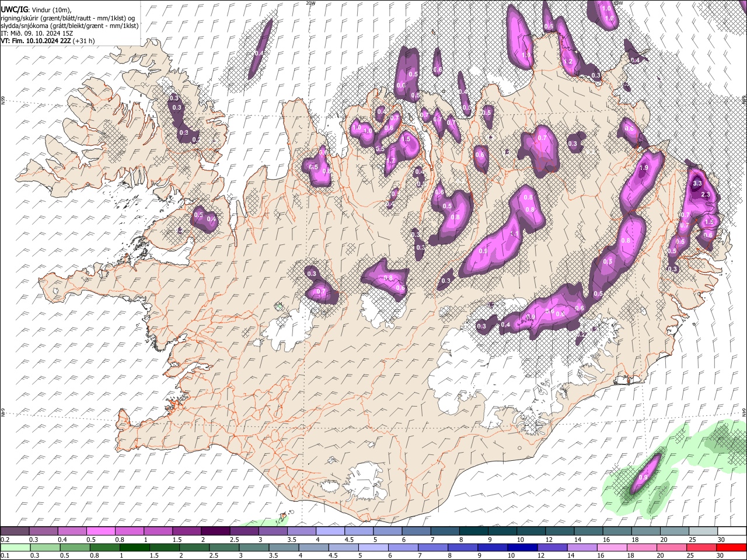
Task: Pick the bright red 30+ swatch in lower legend row
Action: [731, 547]
